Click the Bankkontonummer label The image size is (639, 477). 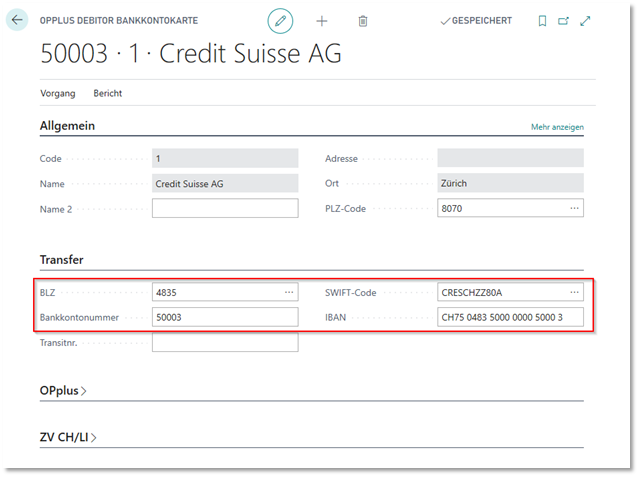[79, 317]
